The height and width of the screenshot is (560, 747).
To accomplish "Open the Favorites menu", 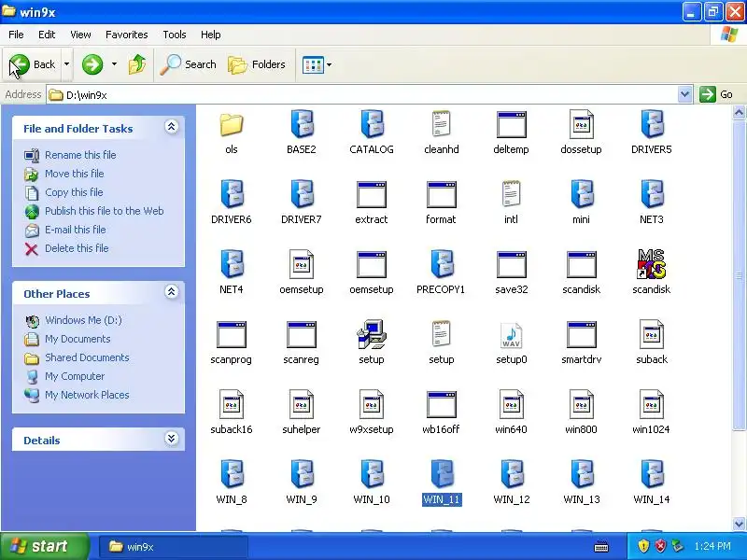I will [x=127, y=35].
